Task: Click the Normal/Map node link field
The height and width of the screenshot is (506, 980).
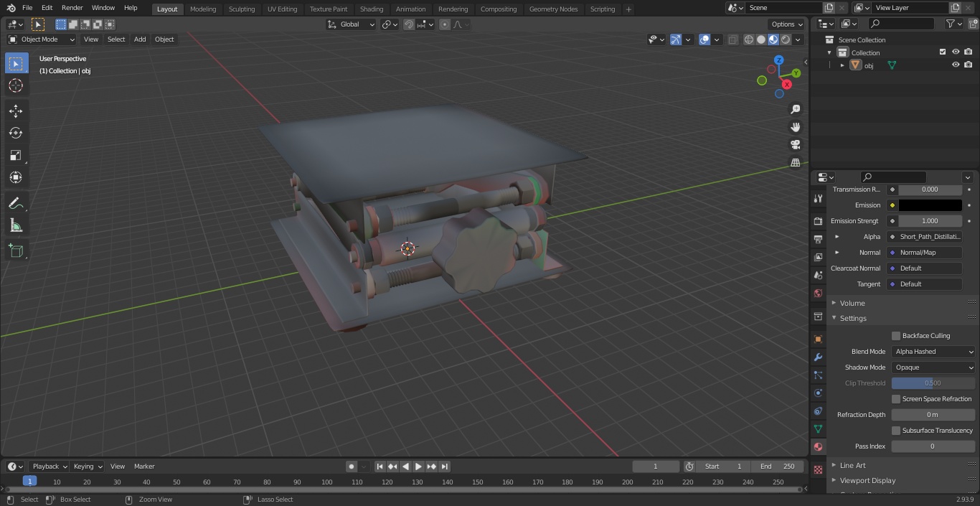Action: [x=925, y=253]
